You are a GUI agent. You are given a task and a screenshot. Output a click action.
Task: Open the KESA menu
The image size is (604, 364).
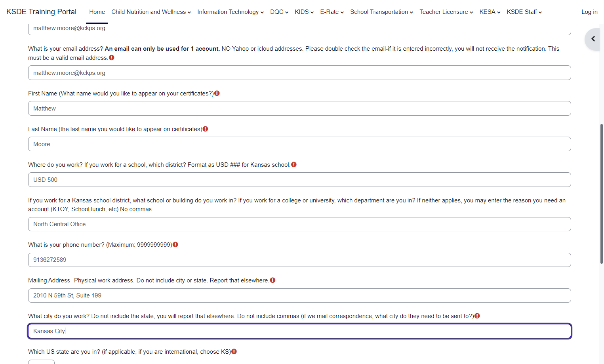point(490,12)
